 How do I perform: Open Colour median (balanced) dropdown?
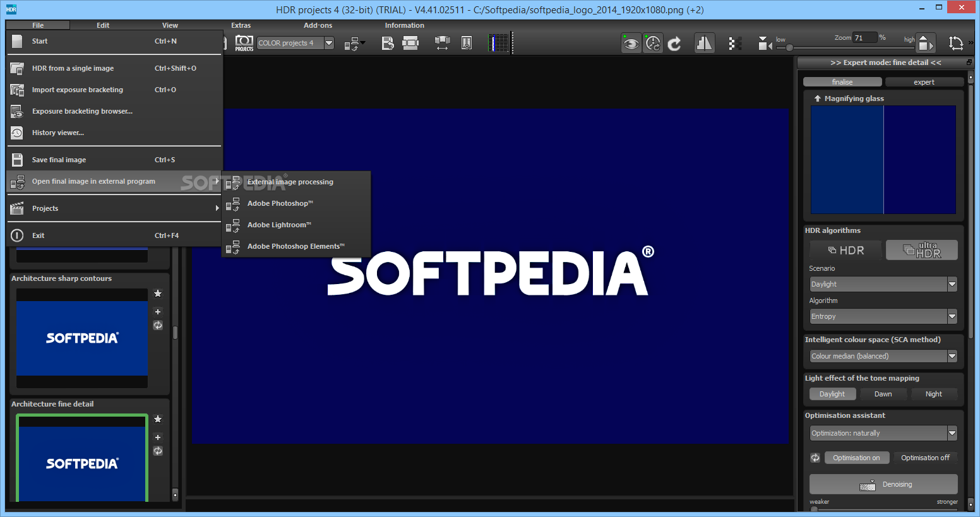883,356
